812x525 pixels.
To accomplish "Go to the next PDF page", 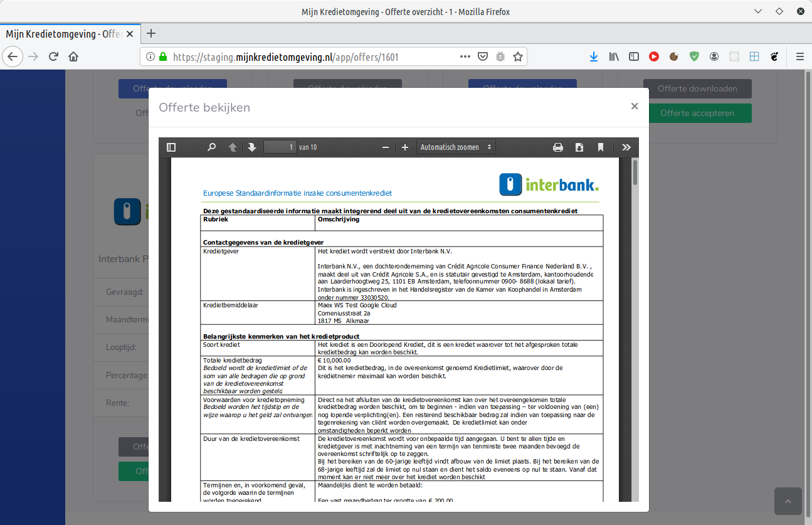I will (x=252, y=147).
